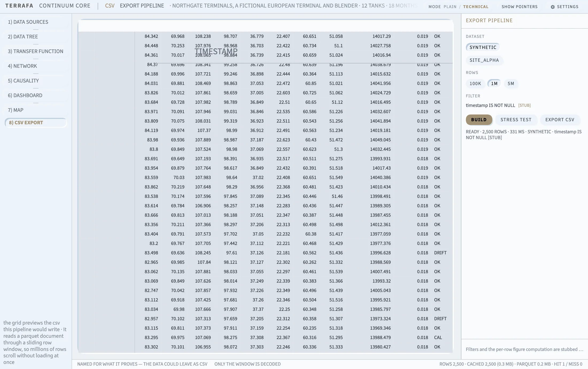588x369 pixels.
Task: Select cell value 14017.29
Action: [x=381, y=36]
